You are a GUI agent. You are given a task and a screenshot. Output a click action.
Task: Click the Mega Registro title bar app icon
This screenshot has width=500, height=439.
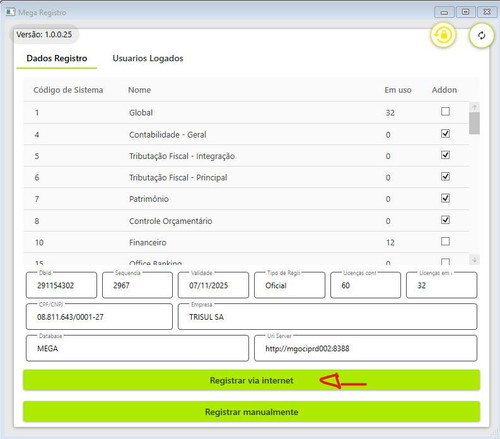[x=10, y=12]
